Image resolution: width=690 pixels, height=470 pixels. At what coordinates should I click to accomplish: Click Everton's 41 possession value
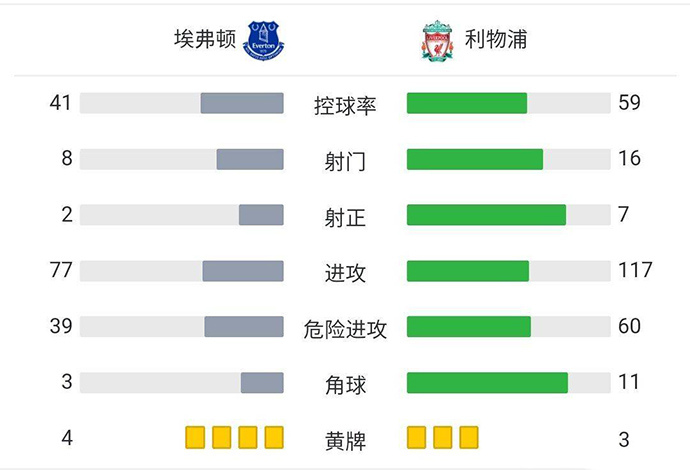tap(61, 102)
